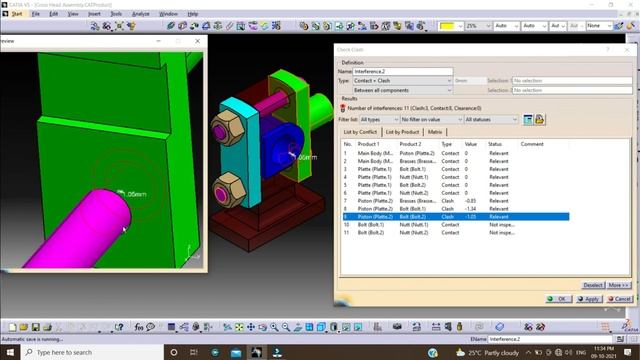Click the Normal View icon
Viewport: 640px width, 360px height.
click(298, 327)
